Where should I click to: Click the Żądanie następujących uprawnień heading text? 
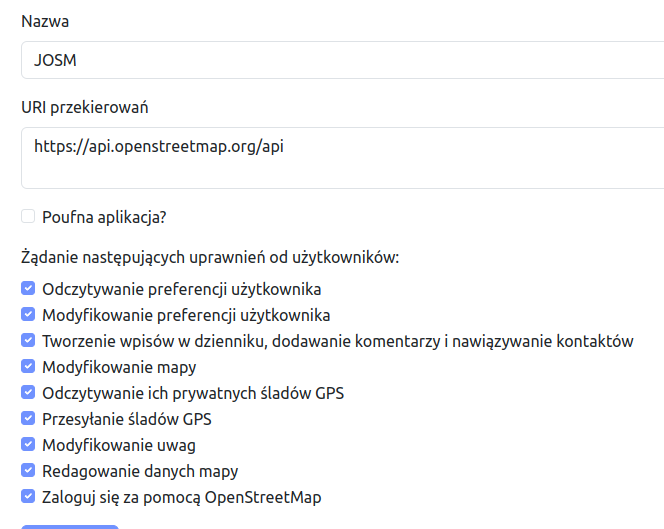(x=210, y=257)
